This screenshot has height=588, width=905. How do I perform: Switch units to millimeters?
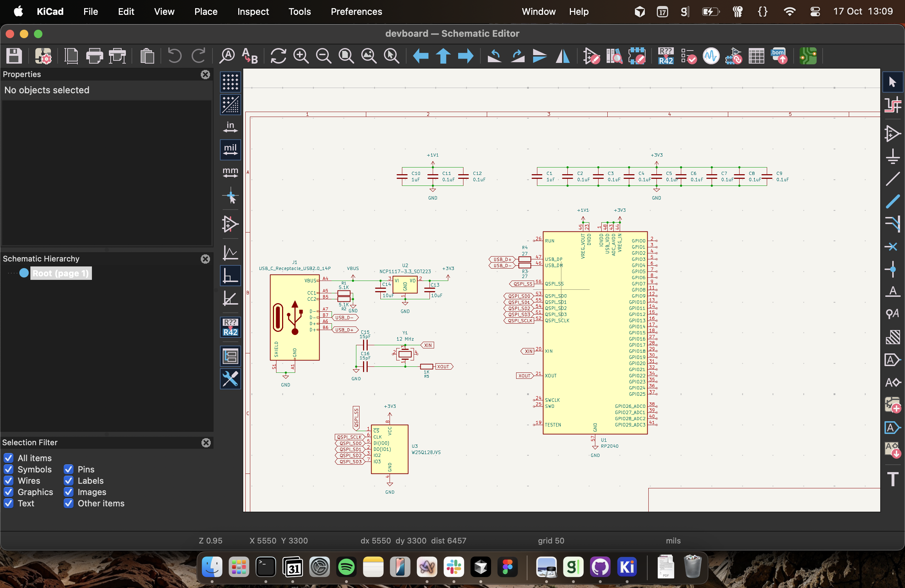230,172
